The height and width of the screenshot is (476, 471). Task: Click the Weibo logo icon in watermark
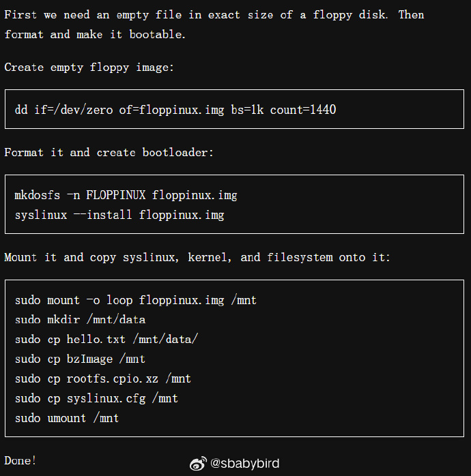197,464
